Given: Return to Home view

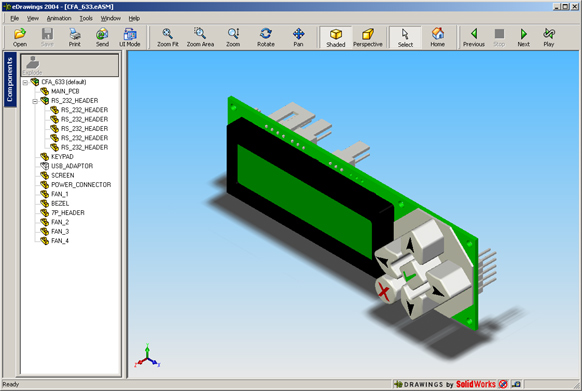Looking at the screenshot, I should tap(438, 37).
